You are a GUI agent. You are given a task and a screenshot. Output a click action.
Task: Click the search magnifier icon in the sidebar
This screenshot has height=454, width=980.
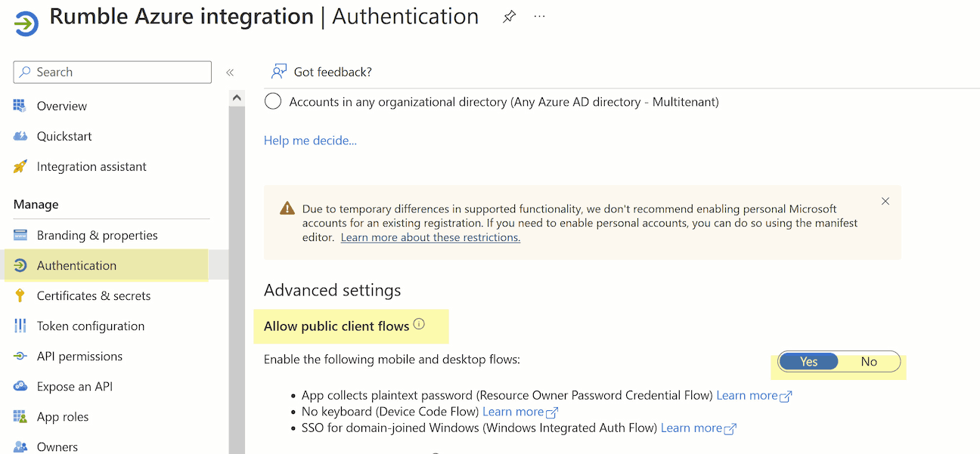26,72
